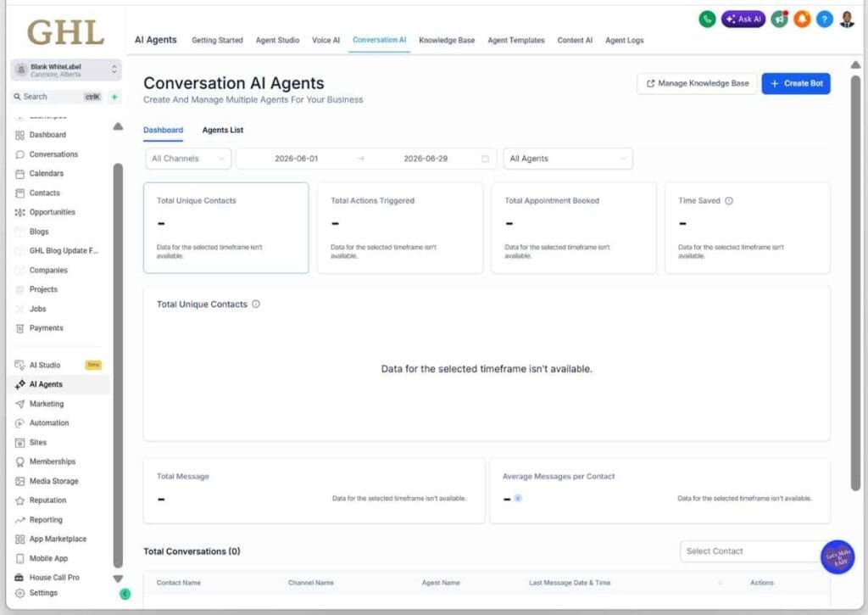Open Opportunities in the sidebar
Screen dimensions: 868x615
pos(52,212)
